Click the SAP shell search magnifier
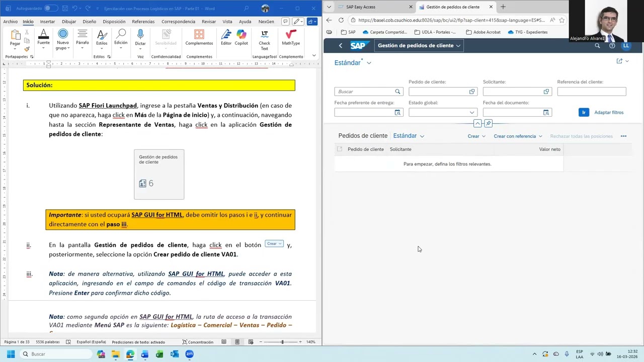The height and width of the screenshot is (362, 644). click(x=597, y=46)
